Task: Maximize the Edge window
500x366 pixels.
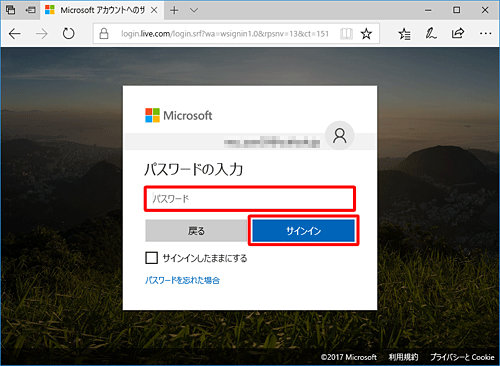Action: [457, 10]
